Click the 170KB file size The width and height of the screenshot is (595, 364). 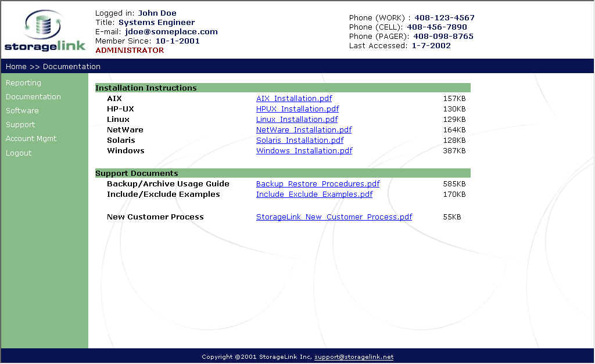point(454,194)
